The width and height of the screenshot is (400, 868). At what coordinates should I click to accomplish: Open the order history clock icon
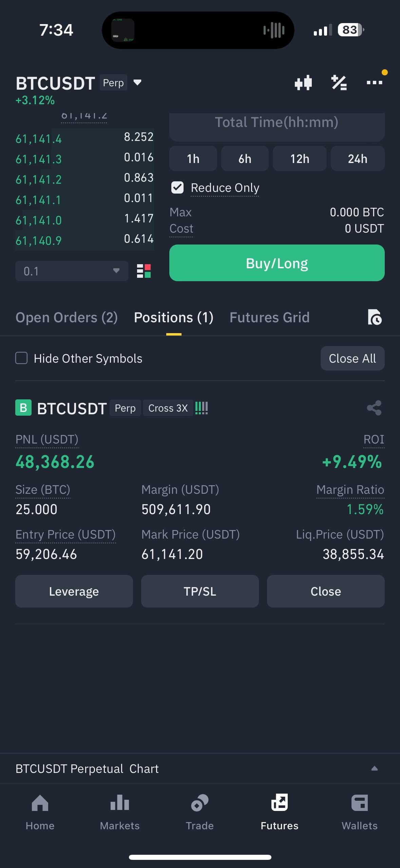pos(375,318)
